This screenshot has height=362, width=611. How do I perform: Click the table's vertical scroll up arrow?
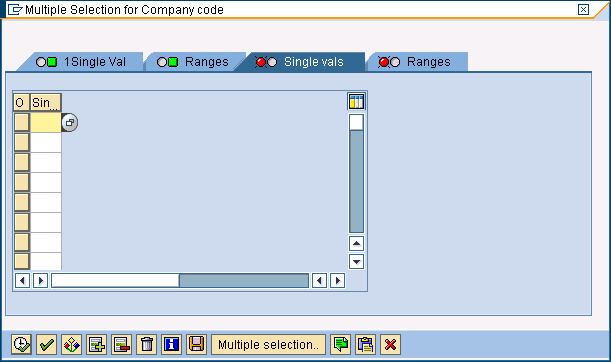(356, 244)
